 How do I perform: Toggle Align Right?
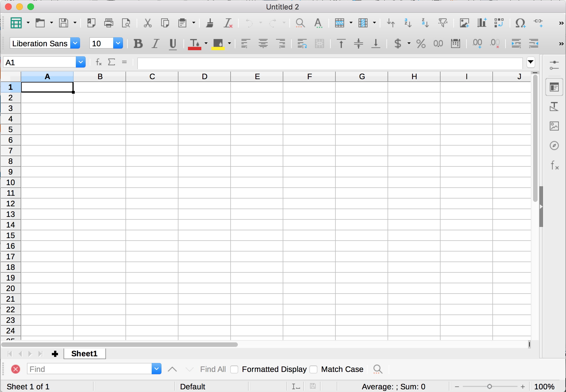[x=281, y=43]
